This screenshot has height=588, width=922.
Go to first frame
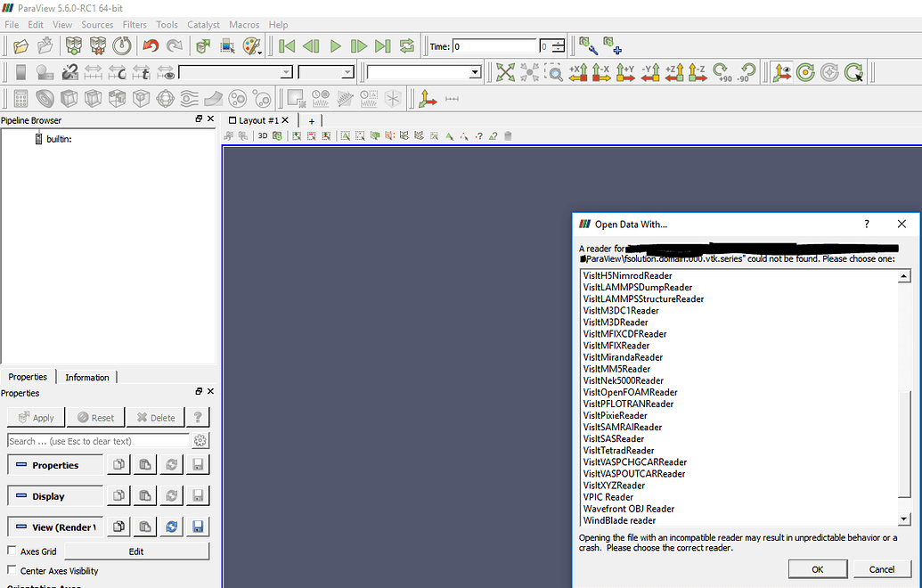[287, 45]
